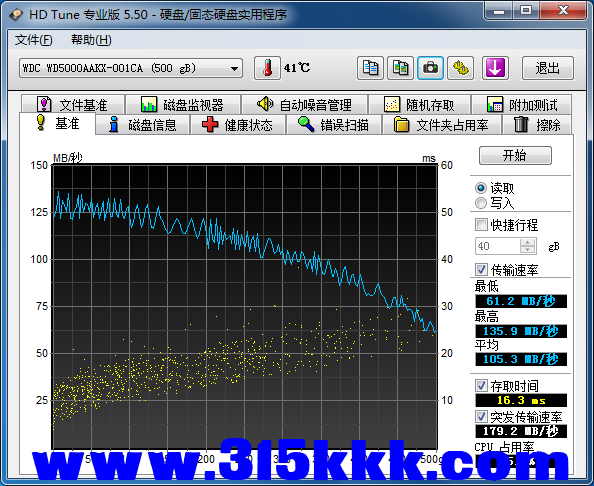Click the 开始 start button
This screenshot has width=594, height=486.
point(515,155)
